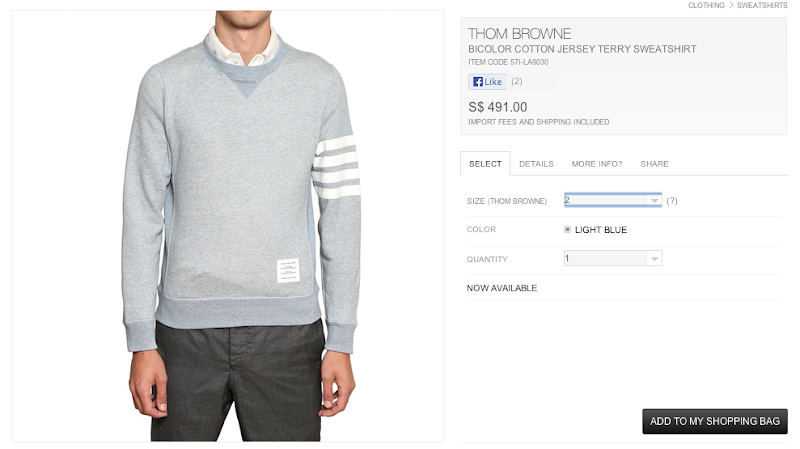This screenshot has height=449, width=800.
Task: Open the More Info? tab
Action: pos(597,164)
